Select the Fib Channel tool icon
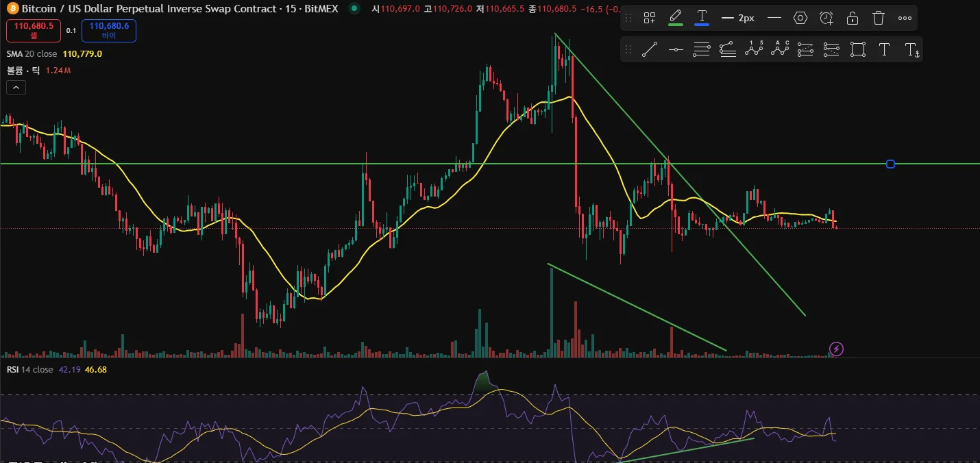This screenshot has width=980, height=463. tap(728, 49)
